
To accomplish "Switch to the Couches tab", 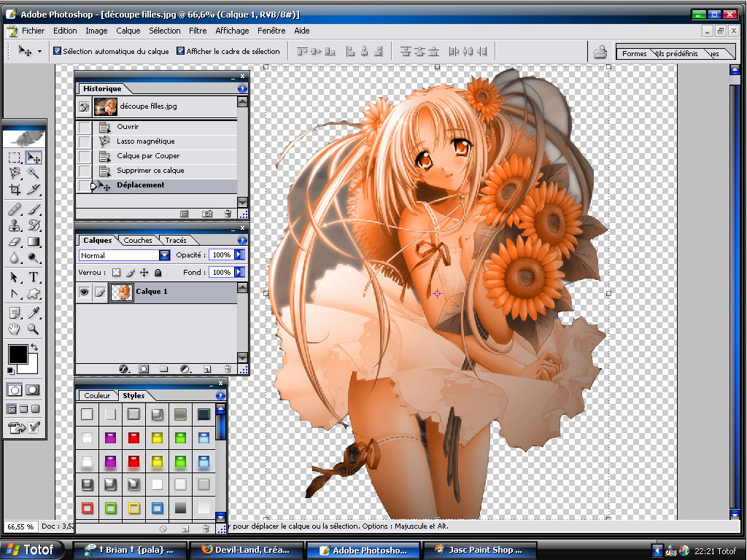I will pos(138,241).
